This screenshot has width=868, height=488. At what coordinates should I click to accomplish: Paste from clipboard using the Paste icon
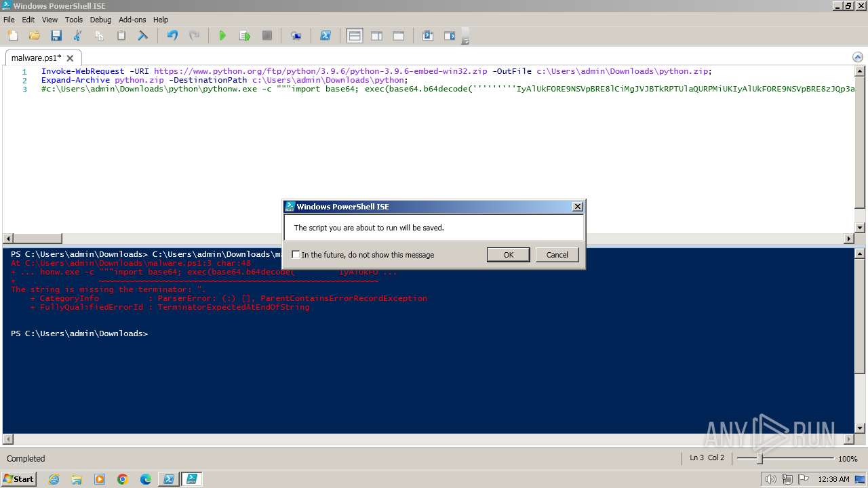coord(121,36)
